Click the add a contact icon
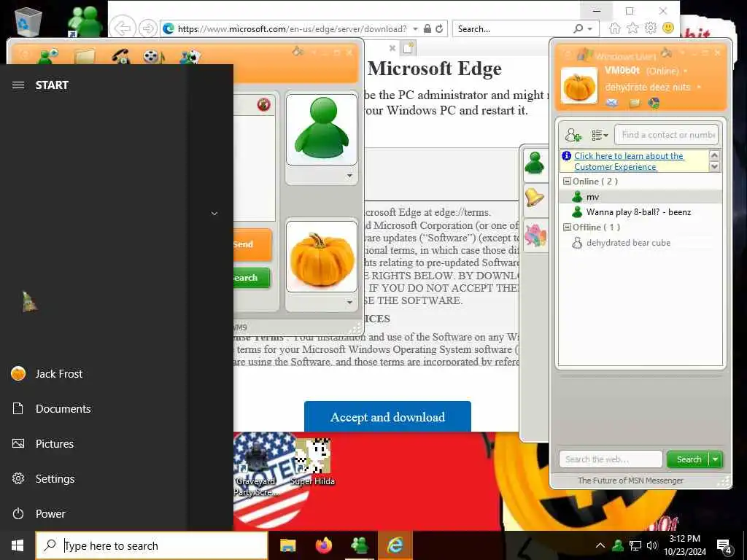 [573, 135]
